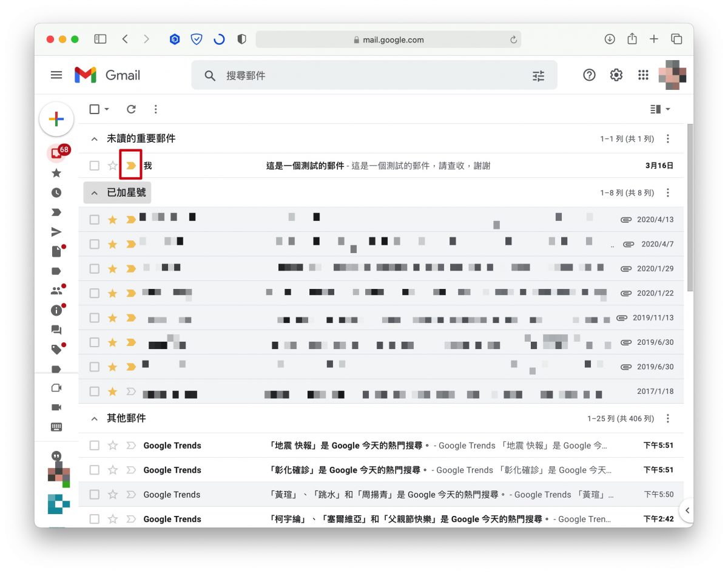Toggle the select-all checkbox

(x=94, y=109)
